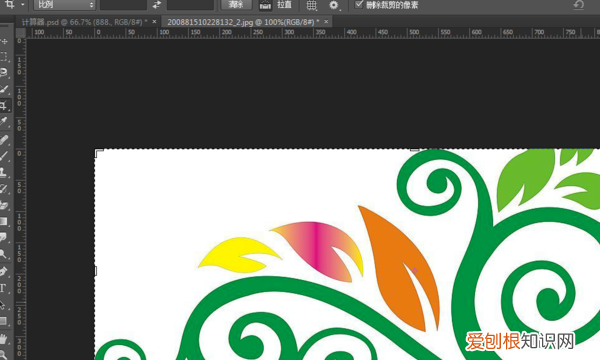Select the Pen tool

click(x=4, y=272)
